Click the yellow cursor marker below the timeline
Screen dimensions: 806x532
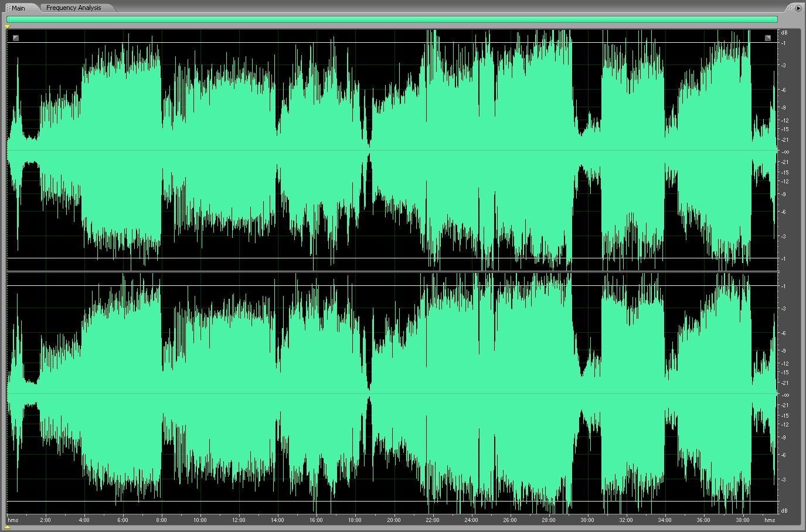tap(8, 527)
